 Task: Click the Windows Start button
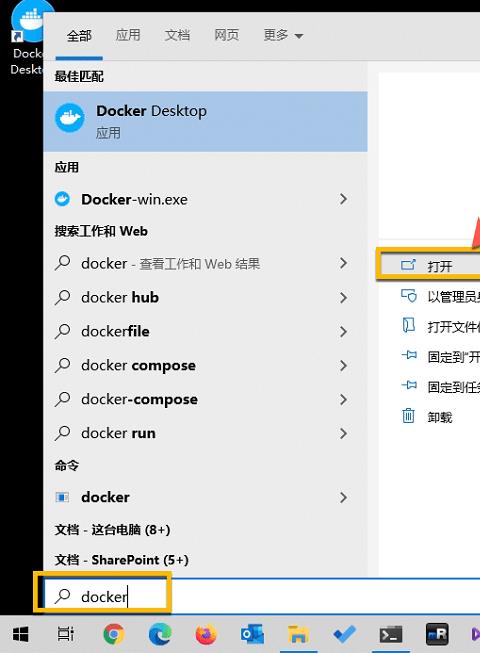[20, 634]
